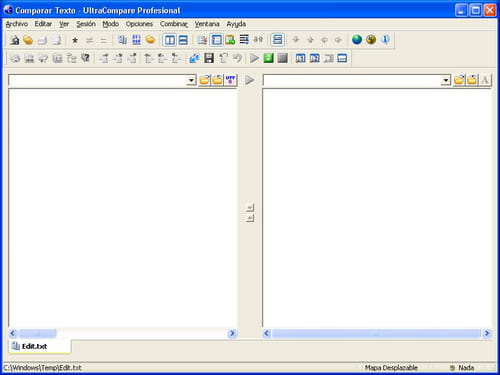Open the Ayuda menu
The width and height of the screenshot is (500, 375).
coord(236,24)
